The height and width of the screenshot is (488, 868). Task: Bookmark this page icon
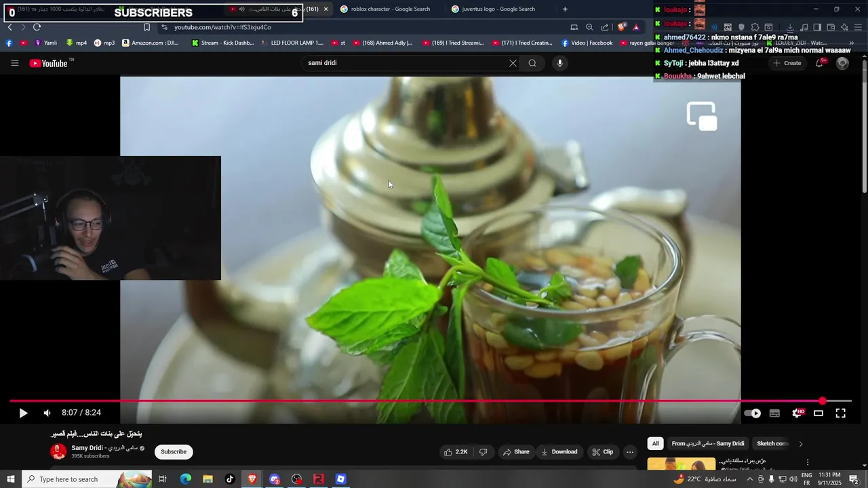146,27
